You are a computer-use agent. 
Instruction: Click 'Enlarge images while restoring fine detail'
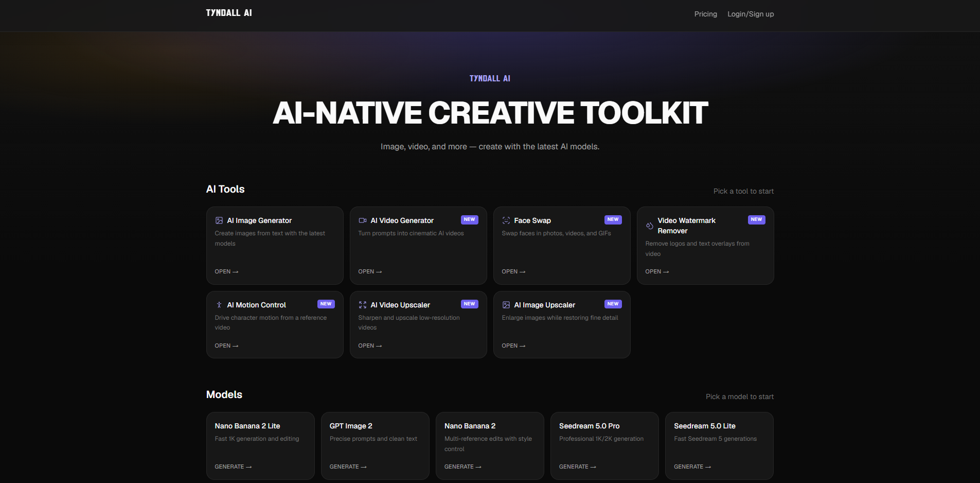(560, 318)
